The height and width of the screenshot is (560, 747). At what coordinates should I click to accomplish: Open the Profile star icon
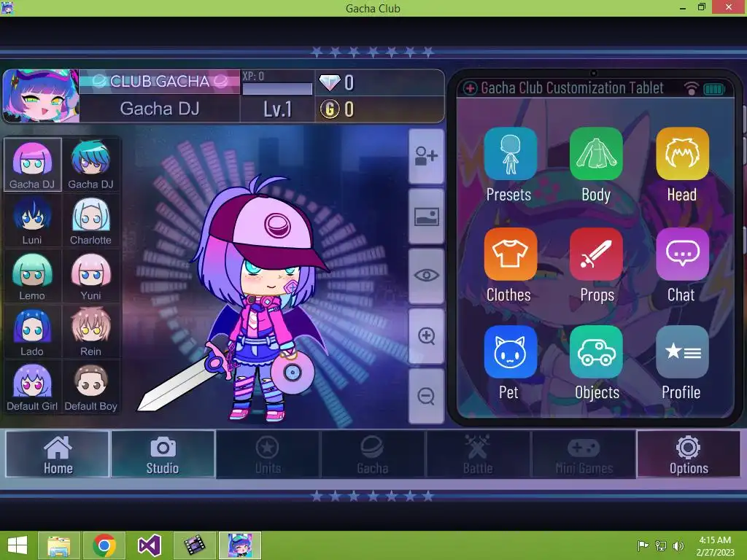coord(682,352)
